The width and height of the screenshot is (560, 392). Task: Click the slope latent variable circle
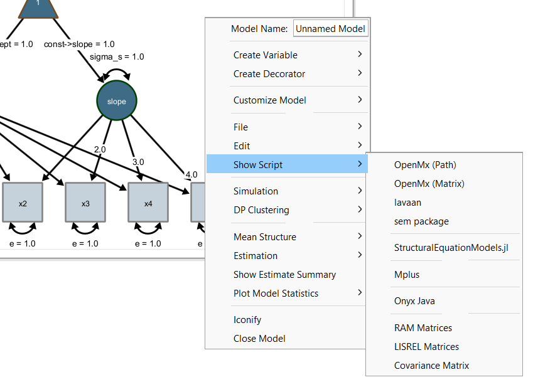pyautogui.click(x=116, y=101)
